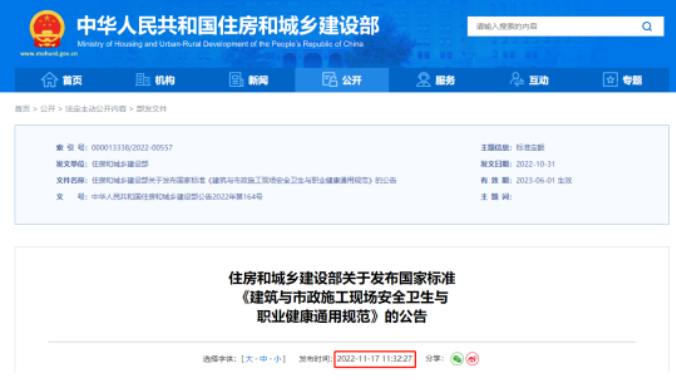Click the user chat icon beside 互动
This screenshot has width=676, height=380.
516,80
